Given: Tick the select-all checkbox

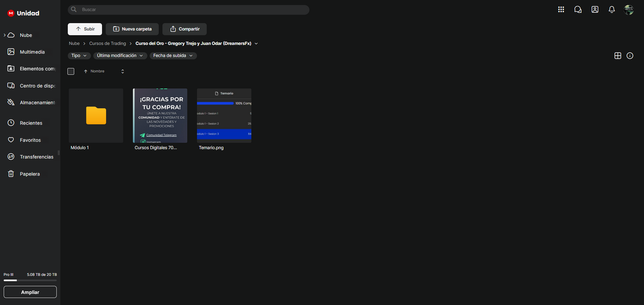Looking at the screenshot, I should coord(71,71).
